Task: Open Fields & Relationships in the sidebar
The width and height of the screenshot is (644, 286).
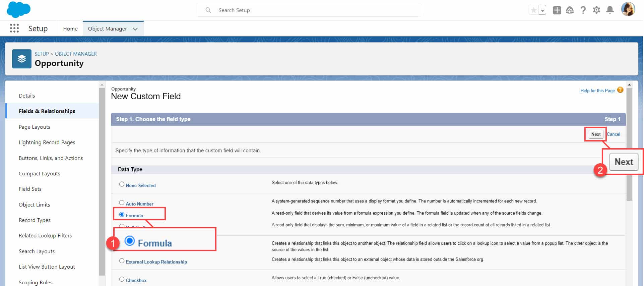Action: (47, 111)
